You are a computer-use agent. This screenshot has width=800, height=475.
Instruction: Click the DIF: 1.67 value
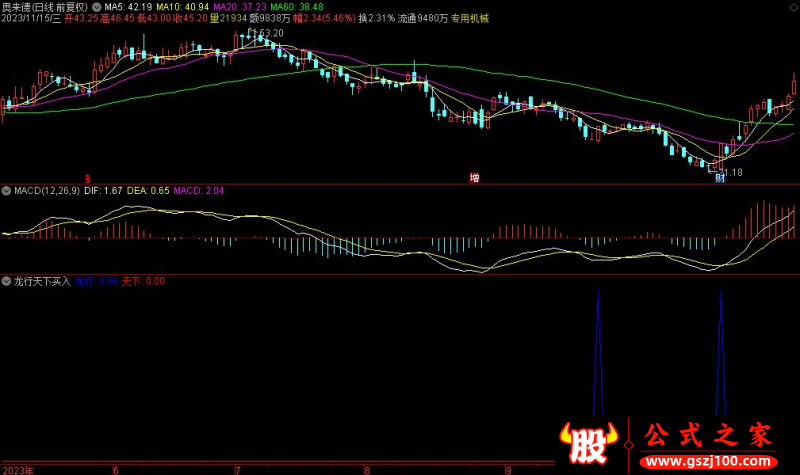click(103, 191)
